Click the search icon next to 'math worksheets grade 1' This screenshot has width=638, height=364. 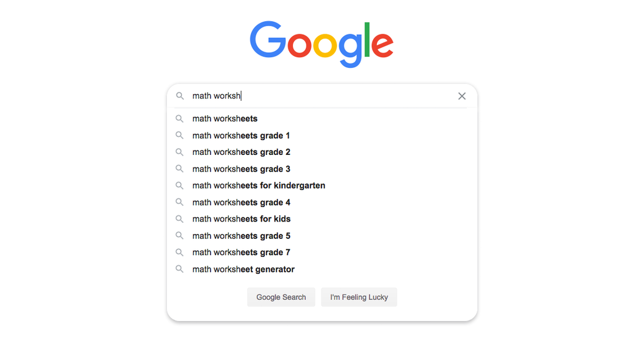click(180, 135)
